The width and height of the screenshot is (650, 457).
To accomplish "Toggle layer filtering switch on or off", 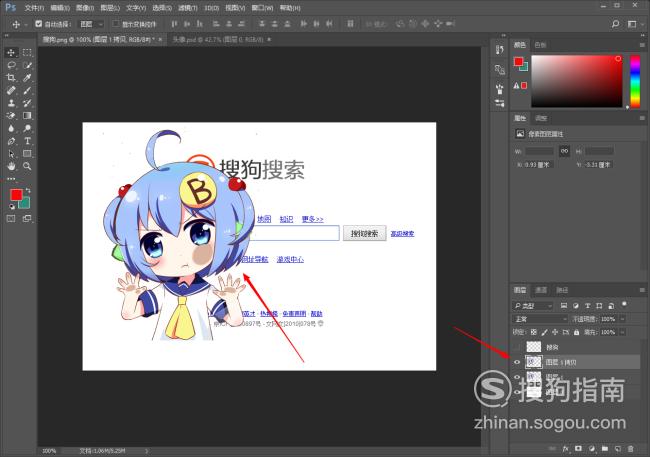I will 624,305.
